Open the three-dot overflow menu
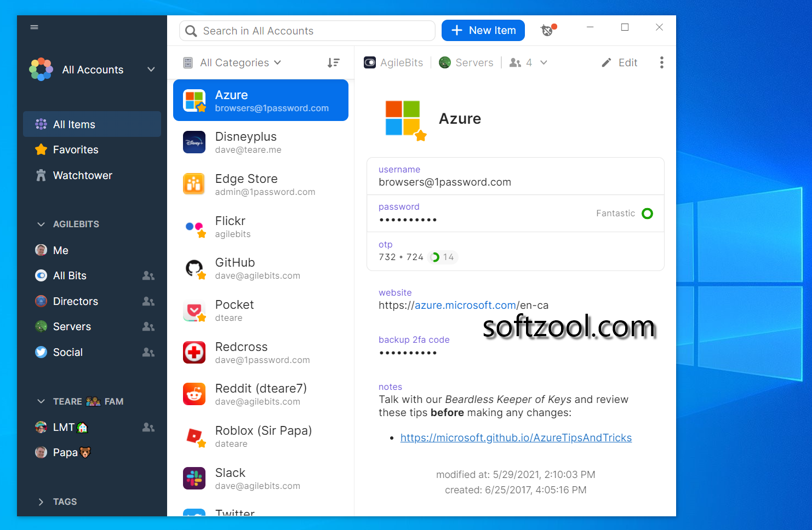 point(661,62)
